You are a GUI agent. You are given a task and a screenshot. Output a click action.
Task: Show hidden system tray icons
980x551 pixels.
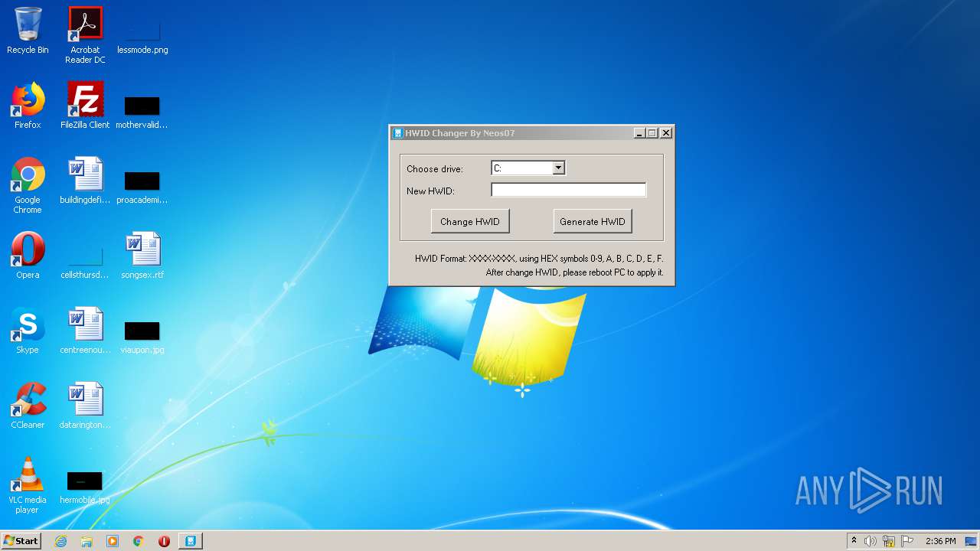[x=854, y=541]
